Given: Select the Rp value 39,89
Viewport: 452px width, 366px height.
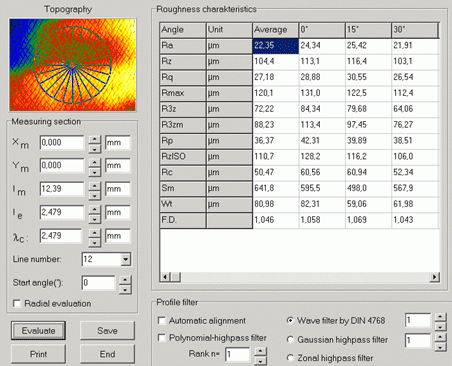Looking at the screenshot, I should click(x=368, y=141).
